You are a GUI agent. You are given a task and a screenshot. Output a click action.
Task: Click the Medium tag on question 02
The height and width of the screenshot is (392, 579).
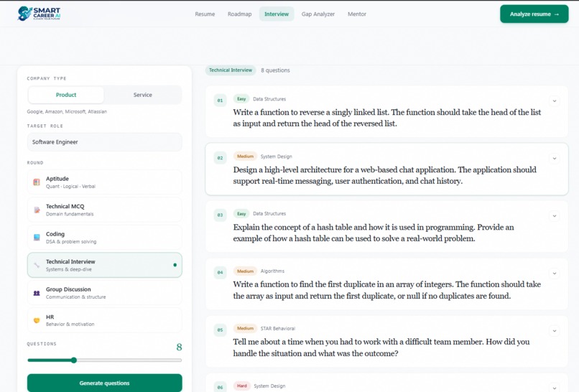pyautogui.click(x=245, y=157)
